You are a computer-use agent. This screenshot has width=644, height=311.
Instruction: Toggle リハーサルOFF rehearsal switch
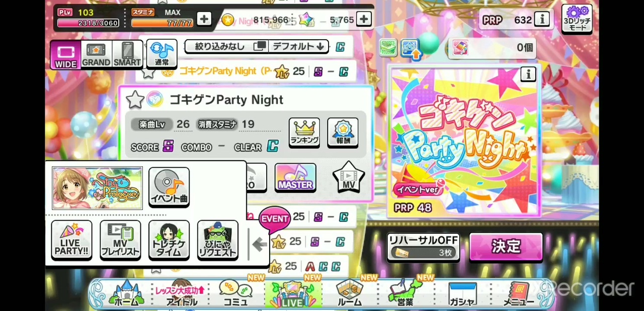coord(423,247)
